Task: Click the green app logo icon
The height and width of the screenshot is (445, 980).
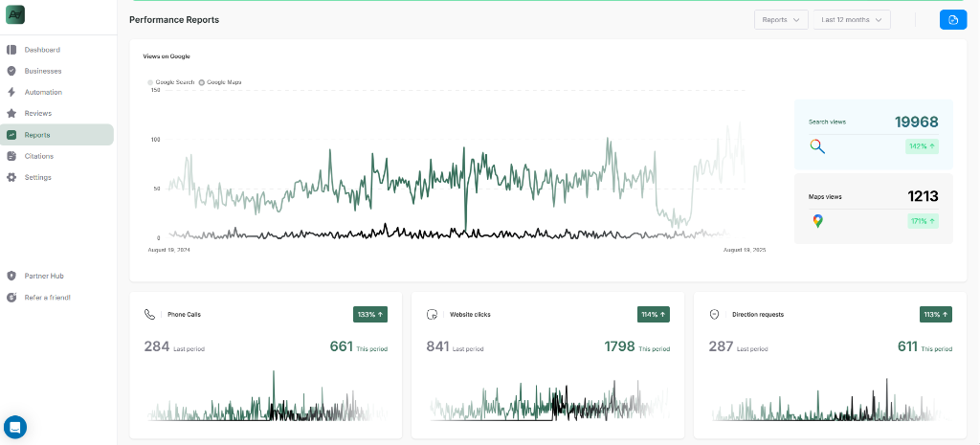Action: point(15,15)
